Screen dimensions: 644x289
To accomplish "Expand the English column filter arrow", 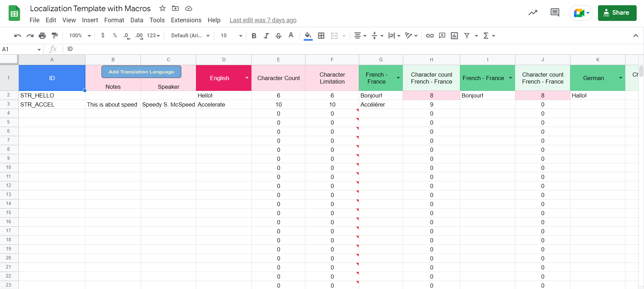I will pyautogui.click(x=247, y=78).
